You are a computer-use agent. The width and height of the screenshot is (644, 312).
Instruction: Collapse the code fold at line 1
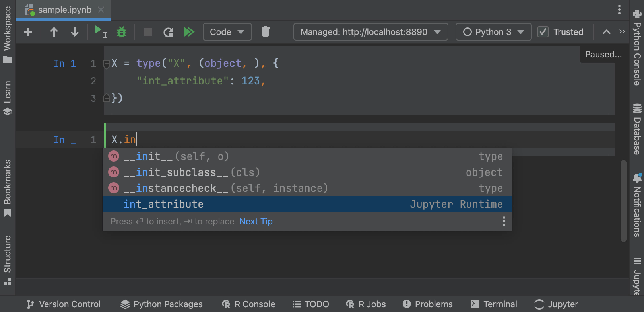tap(107, 64)
